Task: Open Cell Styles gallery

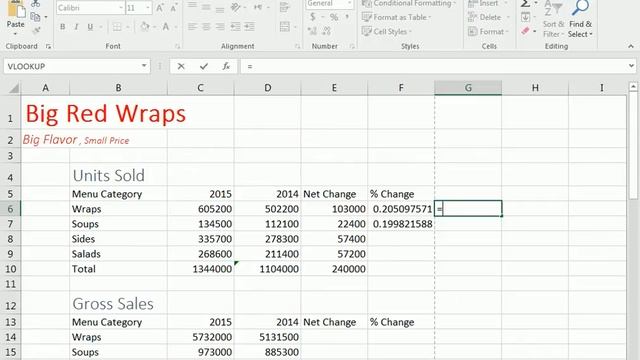Action: click(x=387, y=31)
